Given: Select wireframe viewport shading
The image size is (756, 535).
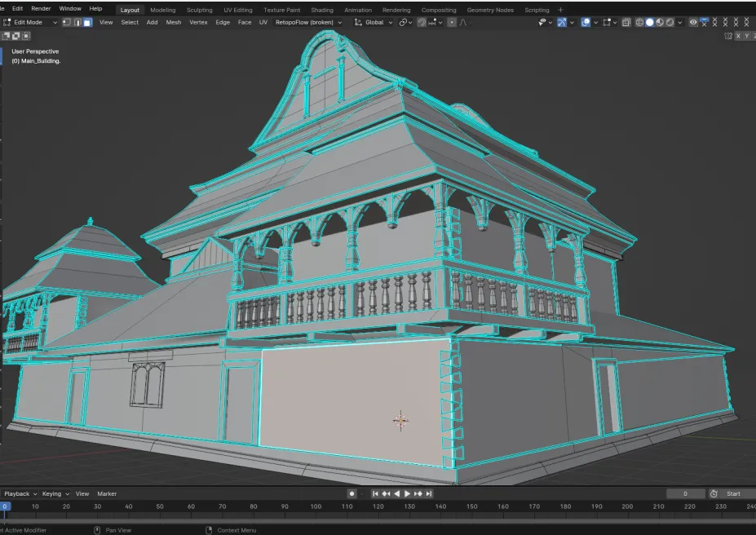Looking at the screenshot, I should (639, 22).
